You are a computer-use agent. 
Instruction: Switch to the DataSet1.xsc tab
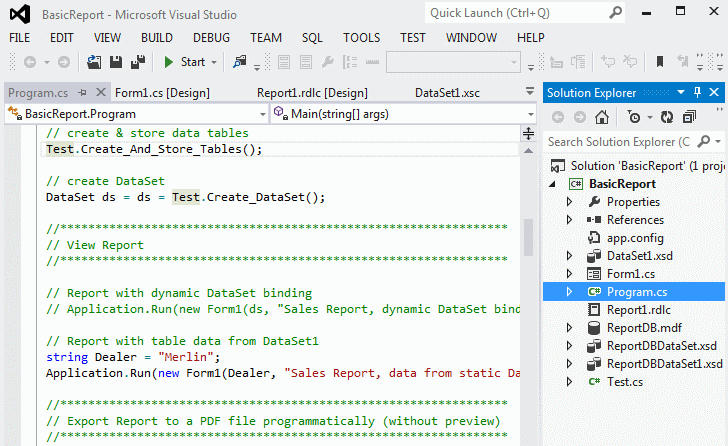[447, 93]
